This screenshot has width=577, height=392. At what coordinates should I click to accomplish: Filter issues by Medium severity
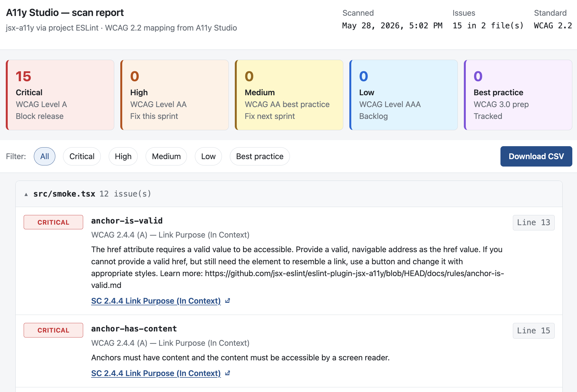(166, 156)
